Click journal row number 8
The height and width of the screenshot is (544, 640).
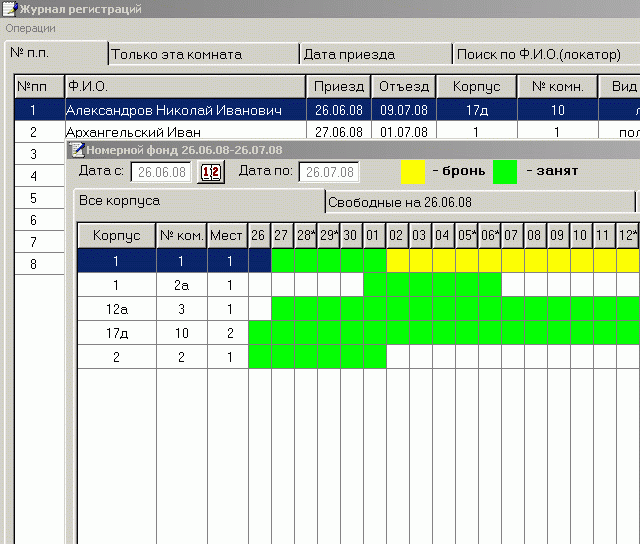pos(39,264)
